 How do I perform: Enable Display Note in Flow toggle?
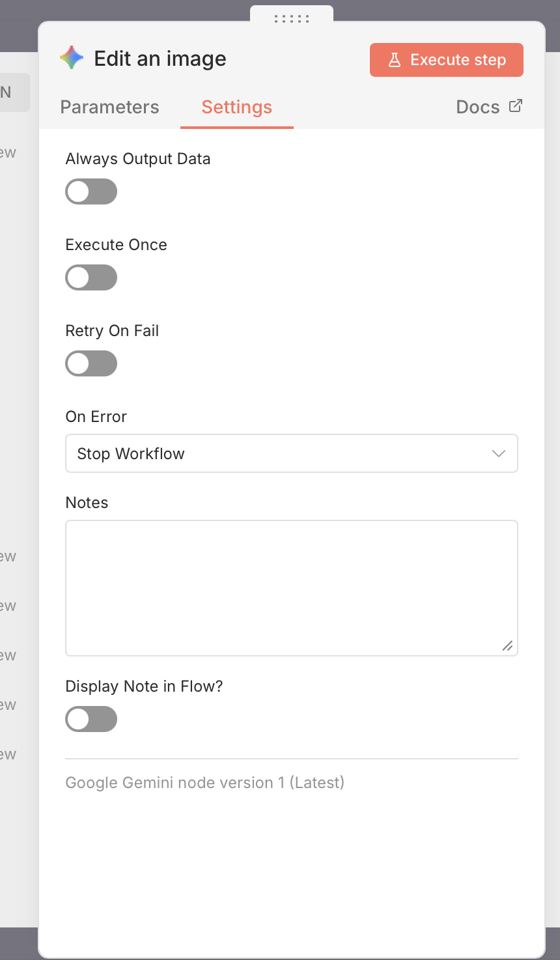pos(91,720)
